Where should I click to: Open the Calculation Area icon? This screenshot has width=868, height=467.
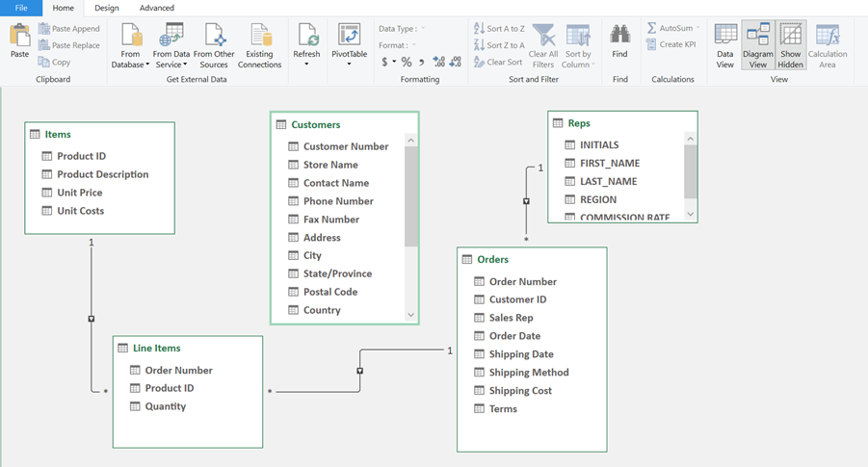click(x=827, y=39)
